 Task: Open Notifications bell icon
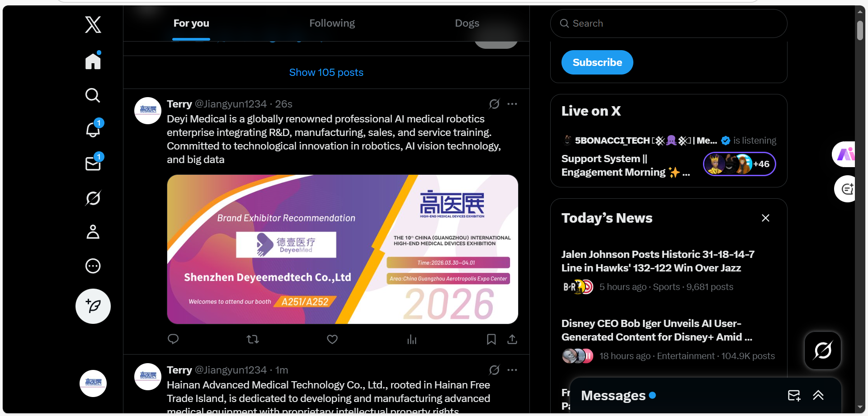pos(93,129)
